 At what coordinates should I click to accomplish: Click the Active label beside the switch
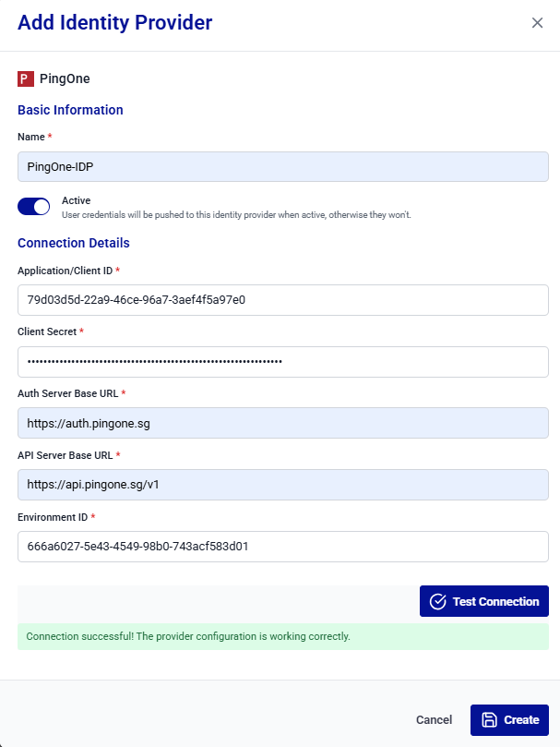point(76,199)
